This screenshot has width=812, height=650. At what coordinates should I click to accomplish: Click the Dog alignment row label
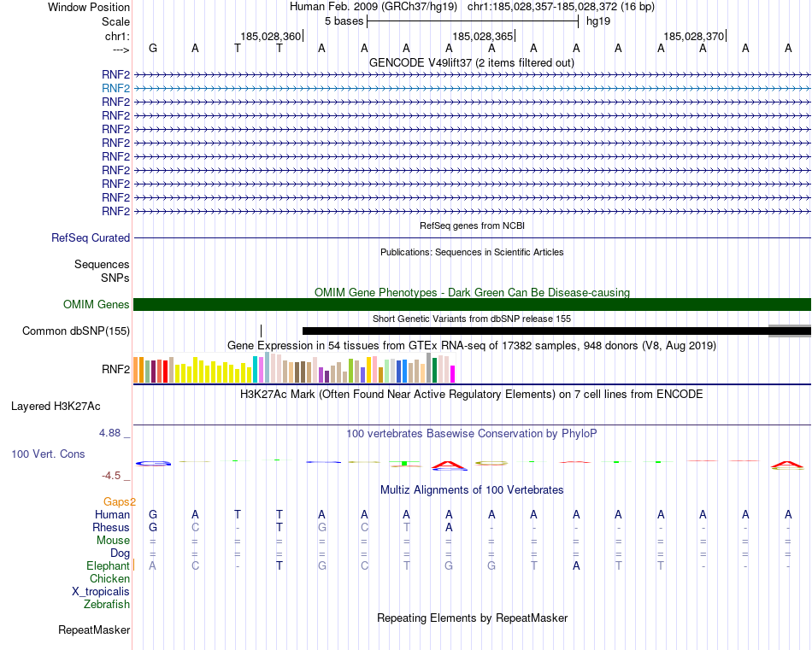pyautogui.click(x=120, y=553)
